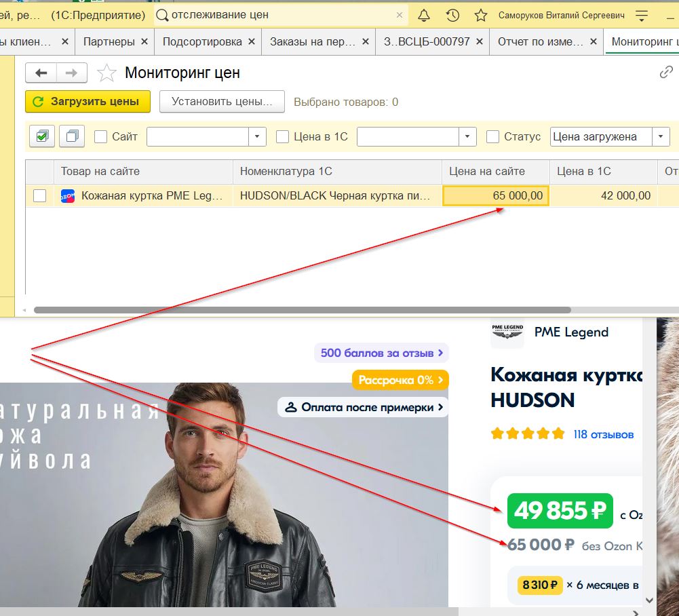Click the Цена в 1С filter input field
This screenshot has width=679, height=616.
click(408, 136)
